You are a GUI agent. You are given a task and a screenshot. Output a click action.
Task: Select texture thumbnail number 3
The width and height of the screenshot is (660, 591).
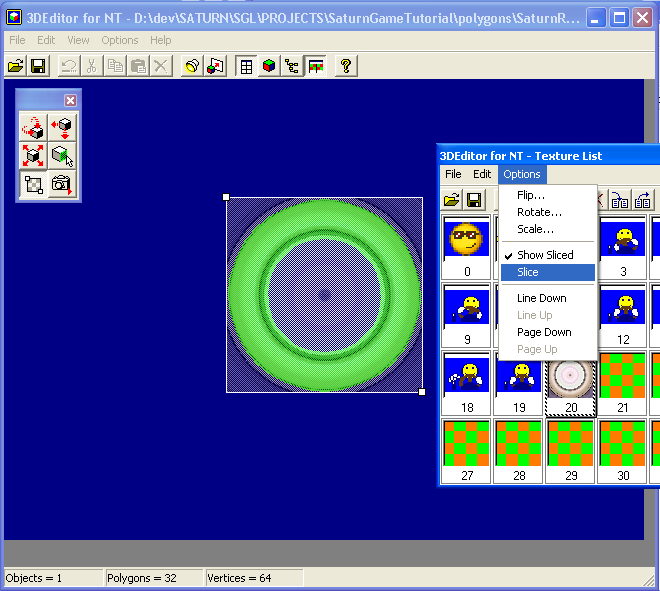coord(623,247)
